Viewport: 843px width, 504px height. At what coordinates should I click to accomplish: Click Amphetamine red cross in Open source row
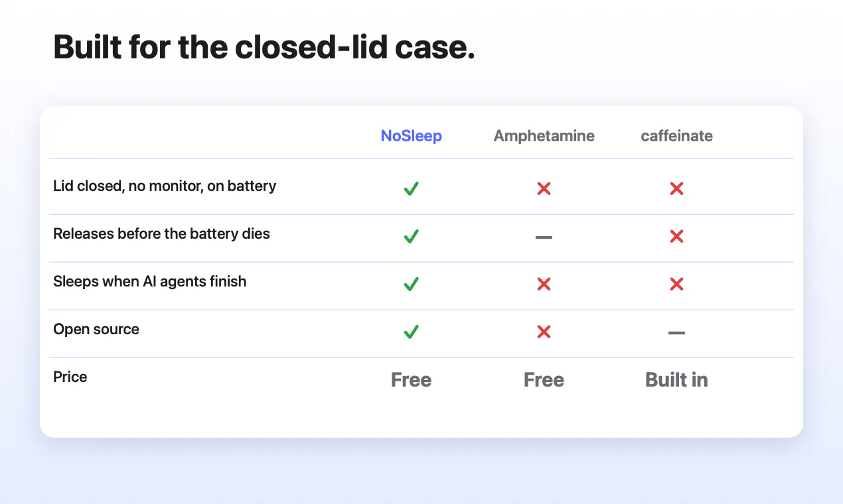544,332
